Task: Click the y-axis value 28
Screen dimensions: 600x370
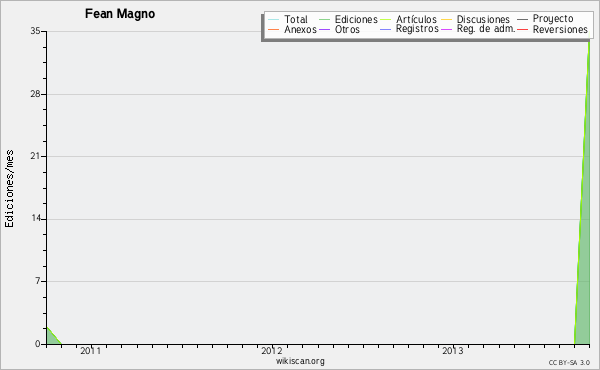Action: (x=36, y=94)
